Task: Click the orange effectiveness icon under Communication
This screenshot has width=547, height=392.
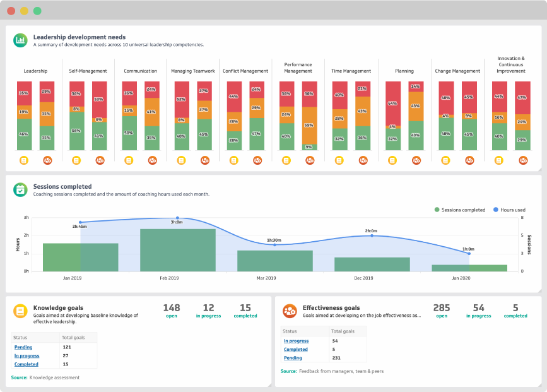Action: 151,160
